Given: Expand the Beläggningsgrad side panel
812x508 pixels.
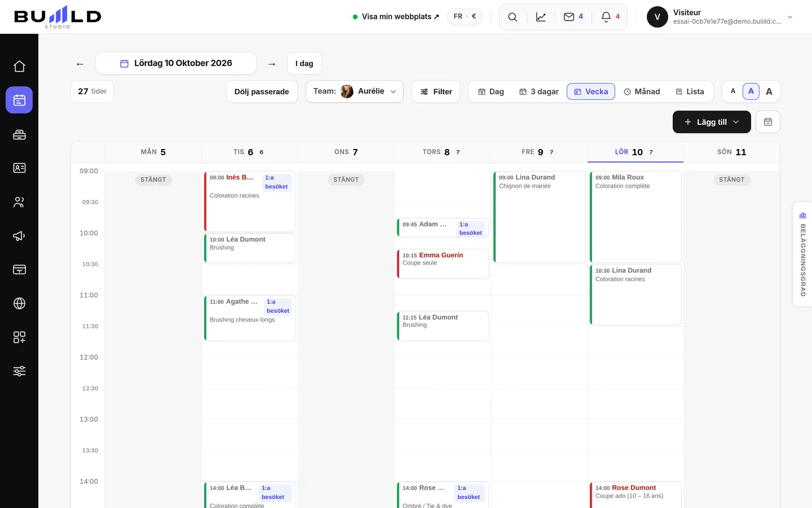Looking at the screenshot, I should point(803,254).
